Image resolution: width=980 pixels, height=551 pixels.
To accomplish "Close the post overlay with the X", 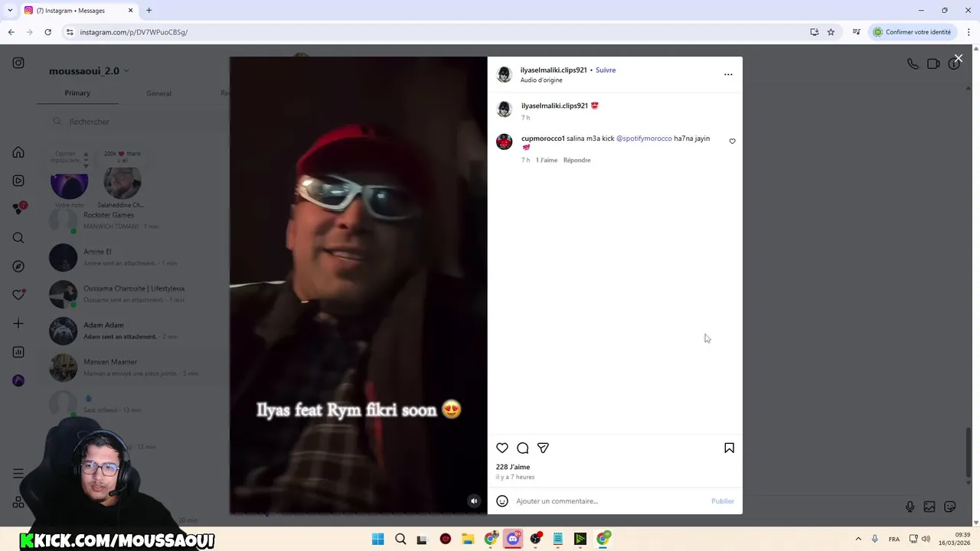I will [958, 58].
